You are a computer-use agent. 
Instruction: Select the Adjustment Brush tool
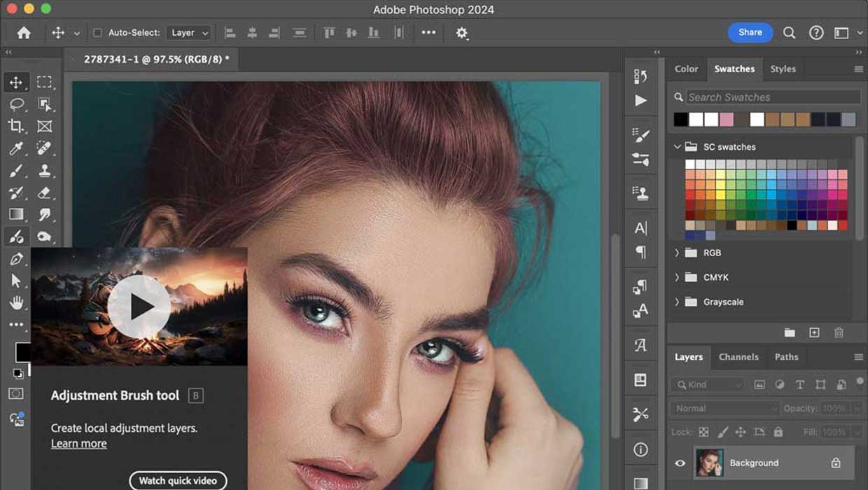(16, 237)
